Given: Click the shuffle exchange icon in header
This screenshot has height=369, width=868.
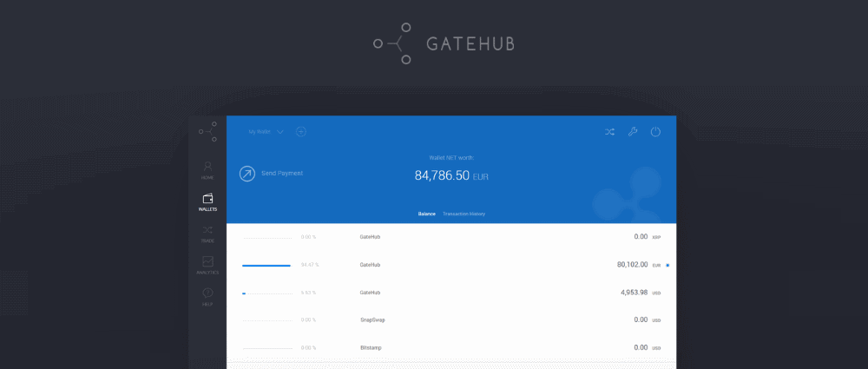Looking at the screenshot, I should click(x=609, y=132).
